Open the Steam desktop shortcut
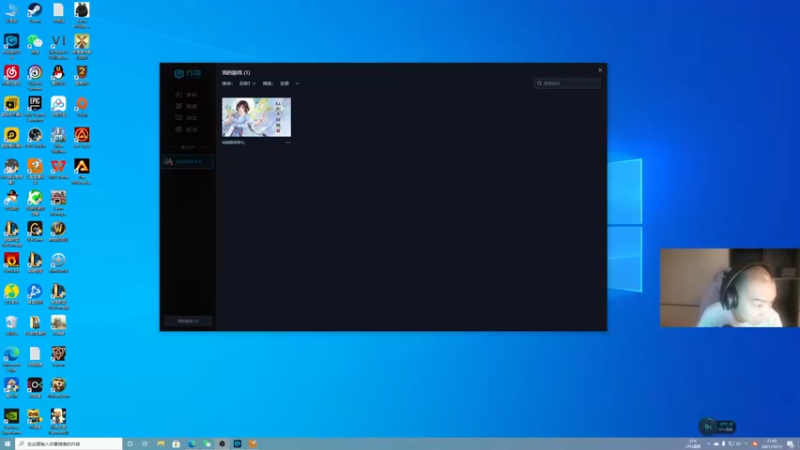The image size is (800, 450). (x=35, y=13)
